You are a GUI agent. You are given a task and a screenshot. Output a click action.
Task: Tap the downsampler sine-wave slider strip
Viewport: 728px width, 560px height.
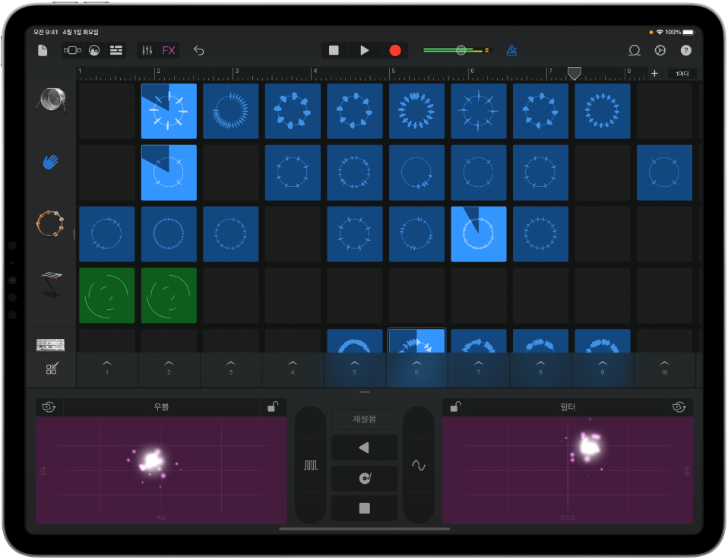pyautogui.click(x=418, y=465)
